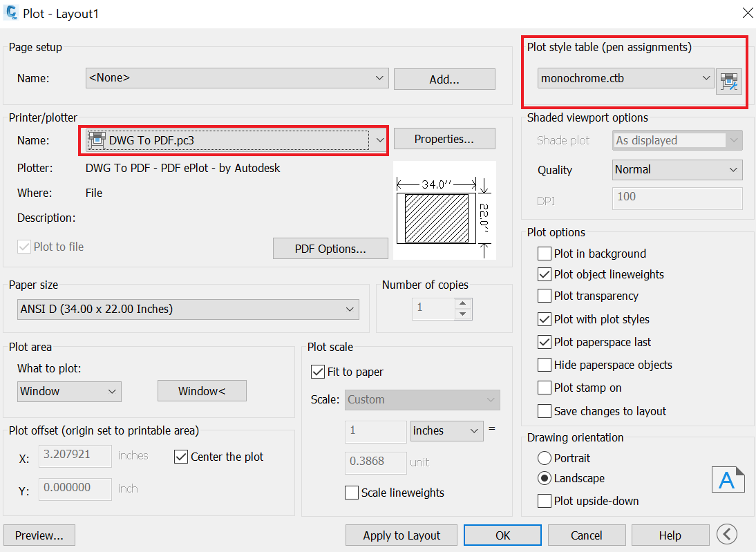Click the landscape orientation A page icon
Image resolution: width=756 pixels, height=552 pixels.
tap(728, 479)
